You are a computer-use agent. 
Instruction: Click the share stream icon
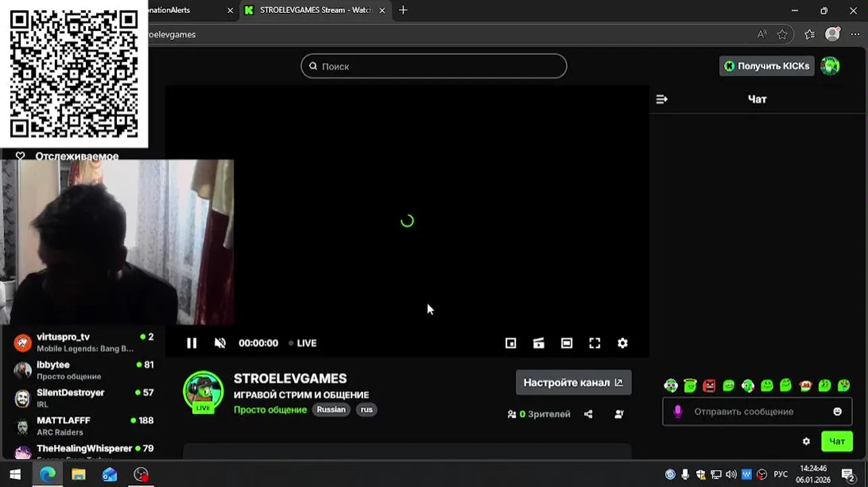coord(588,414)
